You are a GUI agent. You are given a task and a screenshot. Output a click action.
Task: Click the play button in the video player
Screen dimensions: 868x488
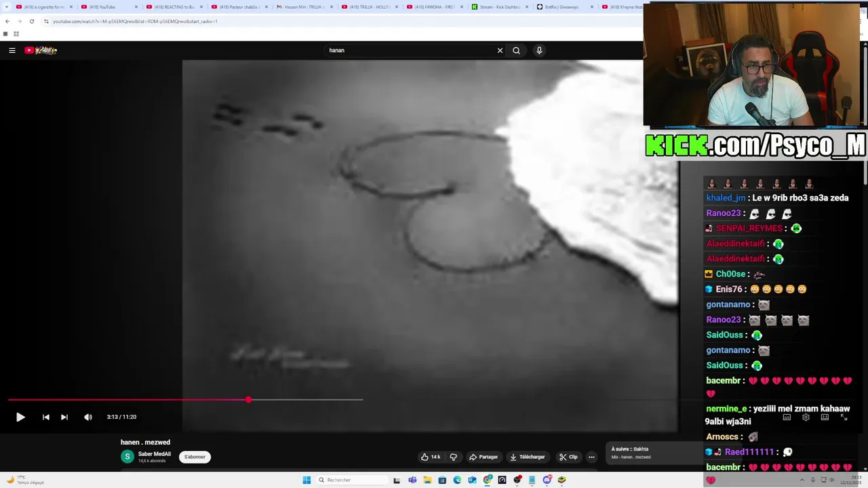[20, 418]
